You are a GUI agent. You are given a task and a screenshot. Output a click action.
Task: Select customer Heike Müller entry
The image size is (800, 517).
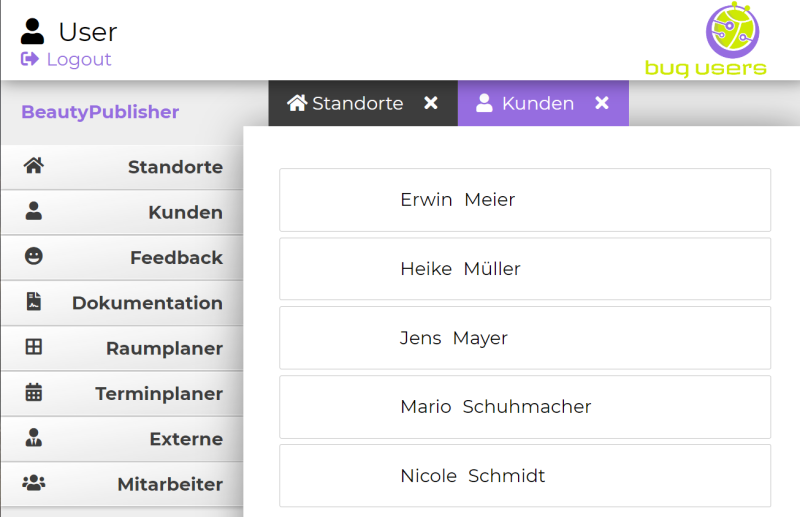click(x=460, y=269)
